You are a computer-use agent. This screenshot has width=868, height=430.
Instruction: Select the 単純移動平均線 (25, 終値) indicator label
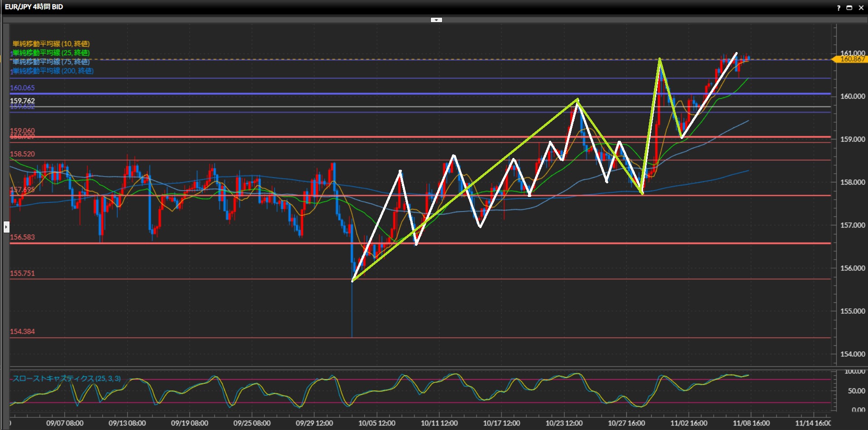[x=51, y=53]
